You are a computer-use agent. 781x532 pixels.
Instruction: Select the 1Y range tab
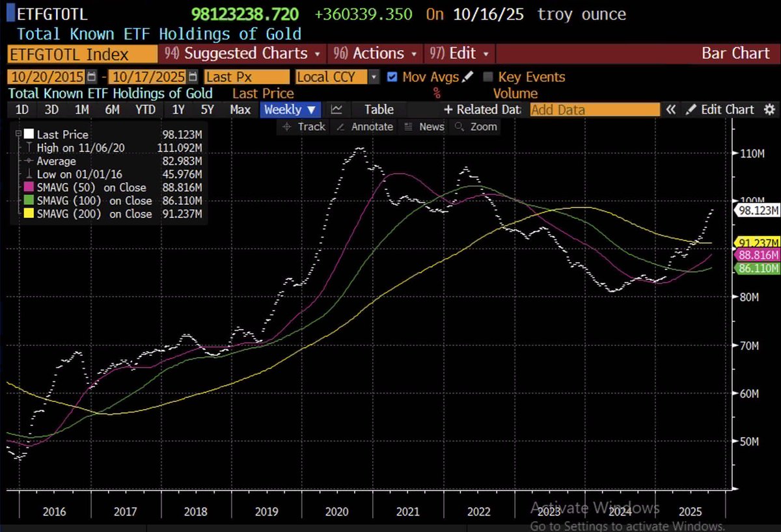coord(177,110)
